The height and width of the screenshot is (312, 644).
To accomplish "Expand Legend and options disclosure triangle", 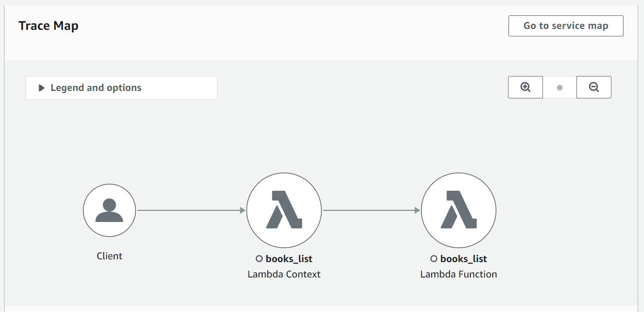I will click(x=41, y=88).
